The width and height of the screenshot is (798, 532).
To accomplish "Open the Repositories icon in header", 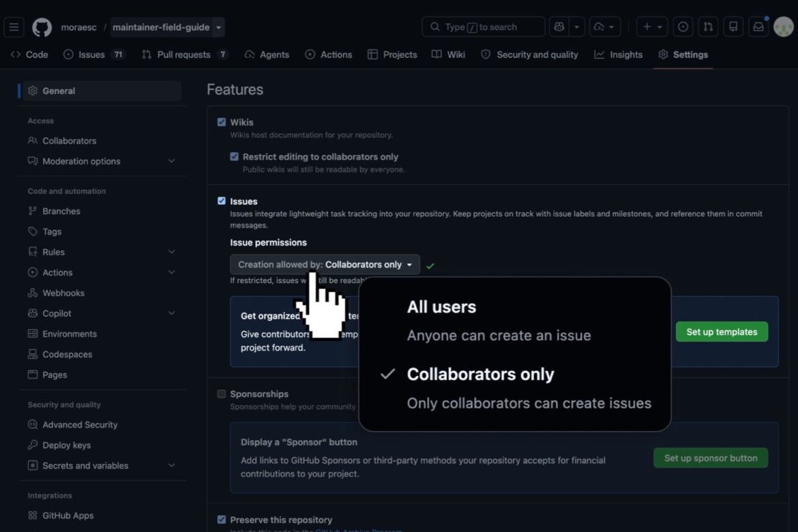I will 733,27.
